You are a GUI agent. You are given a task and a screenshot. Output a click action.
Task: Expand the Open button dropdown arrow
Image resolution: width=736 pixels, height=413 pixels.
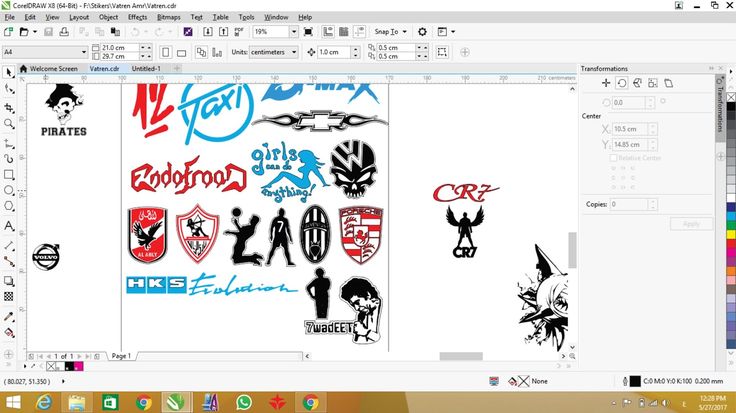pyautogui.click(x=35, y=31)
